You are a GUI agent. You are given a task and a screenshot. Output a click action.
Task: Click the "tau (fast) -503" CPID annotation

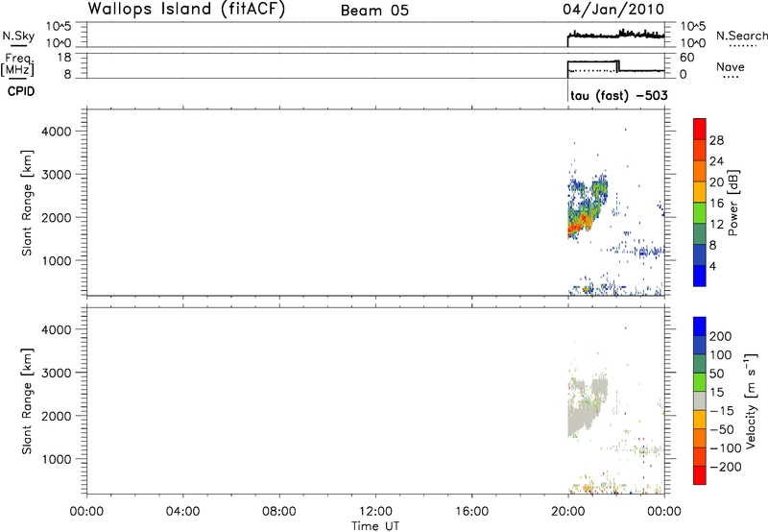tap(619, 95)
